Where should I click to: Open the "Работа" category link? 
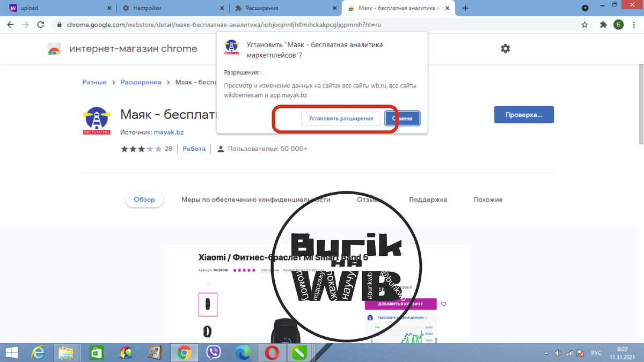tap(194, 149)
